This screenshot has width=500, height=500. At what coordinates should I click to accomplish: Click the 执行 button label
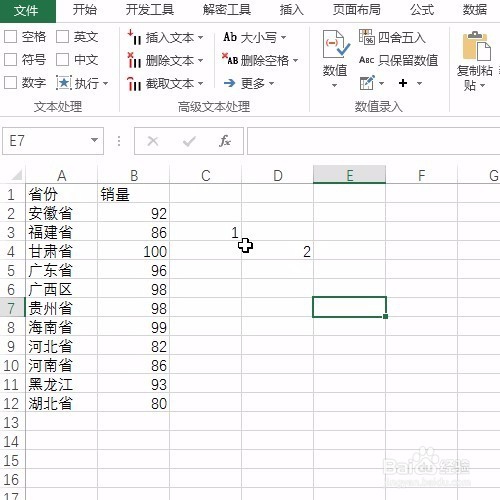click(87, 83)
